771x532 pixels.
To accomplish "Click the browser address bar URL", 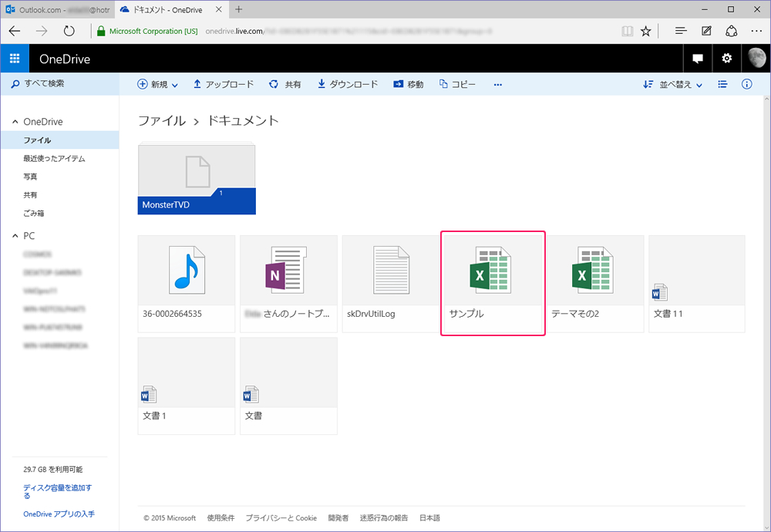I will point(349,31).
